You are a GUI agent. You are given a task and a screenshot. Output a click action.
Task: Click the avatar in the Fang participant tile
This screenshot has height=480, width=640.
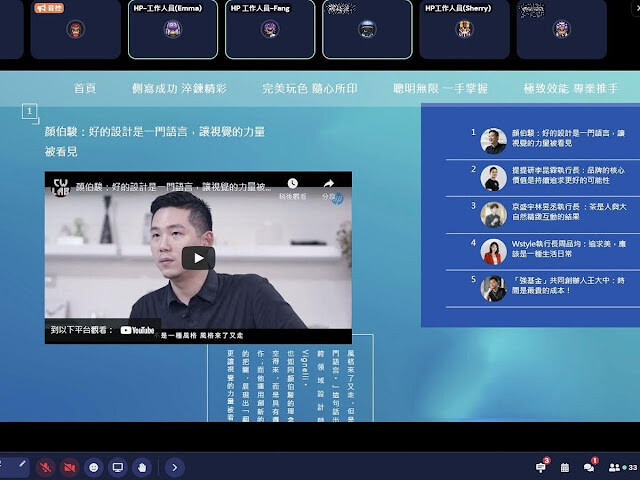click(270, 29)
